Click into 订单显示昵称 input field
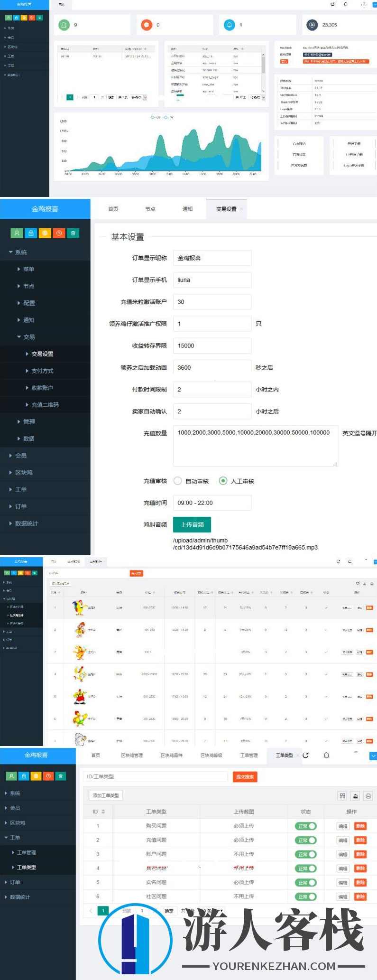This screenshot has width=377, height=980. pos(212,258)
